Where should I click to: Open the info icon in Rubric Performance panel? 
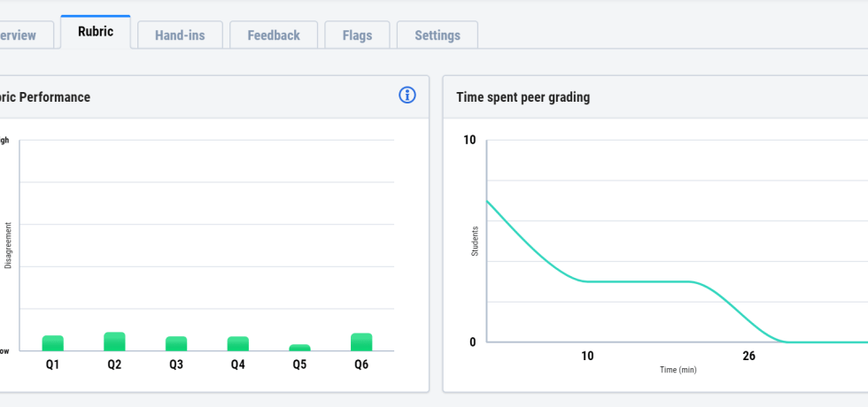click(x=407, y=96)
